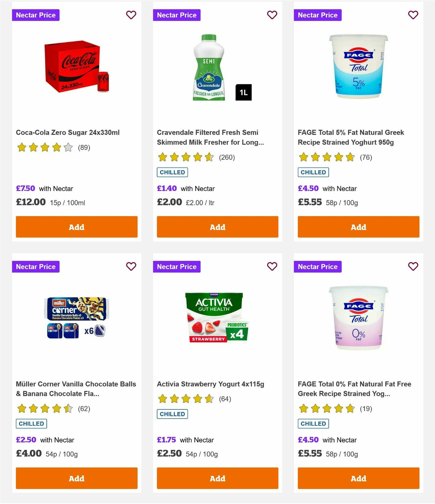Click the heart on FAGE Total 0% yoghurt
Image resolution: width=435 pixels, height=504 pixels.
click(413, 267)
